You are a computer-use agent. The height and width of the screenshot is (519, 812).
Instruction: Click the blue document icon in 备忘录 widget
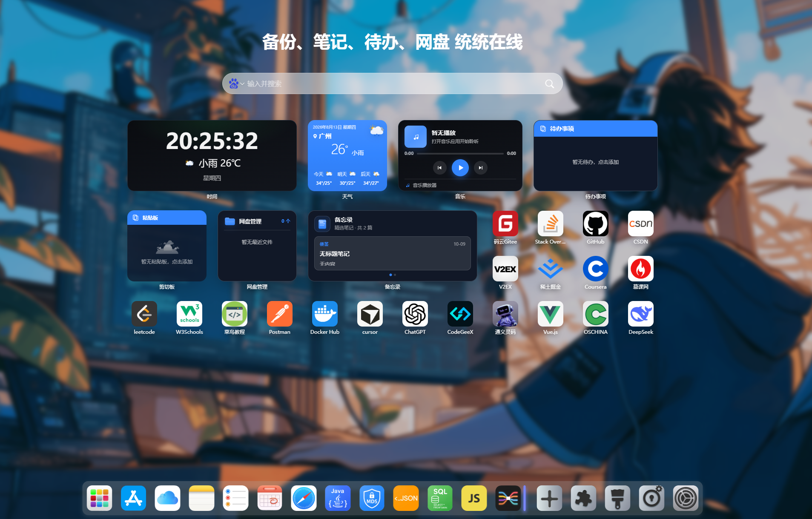(322, 224)
